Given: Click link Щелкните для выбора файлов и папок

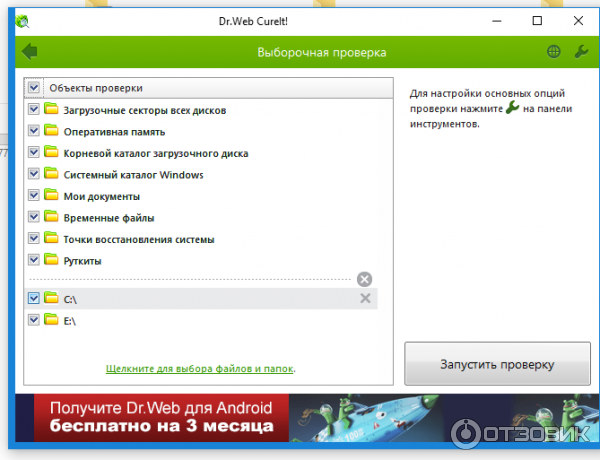Looking at the screenshot, I should click(x=200, y=369).
